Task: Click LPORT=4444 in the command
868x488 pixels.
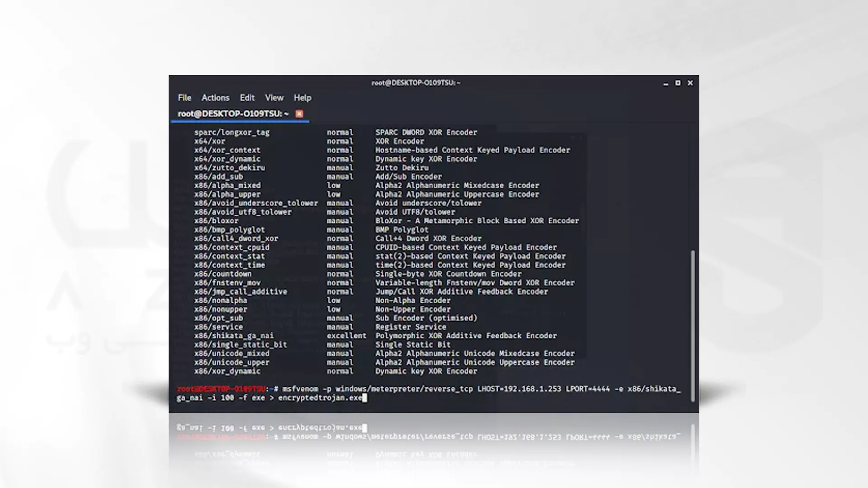Action: click(x=588, y=389)
